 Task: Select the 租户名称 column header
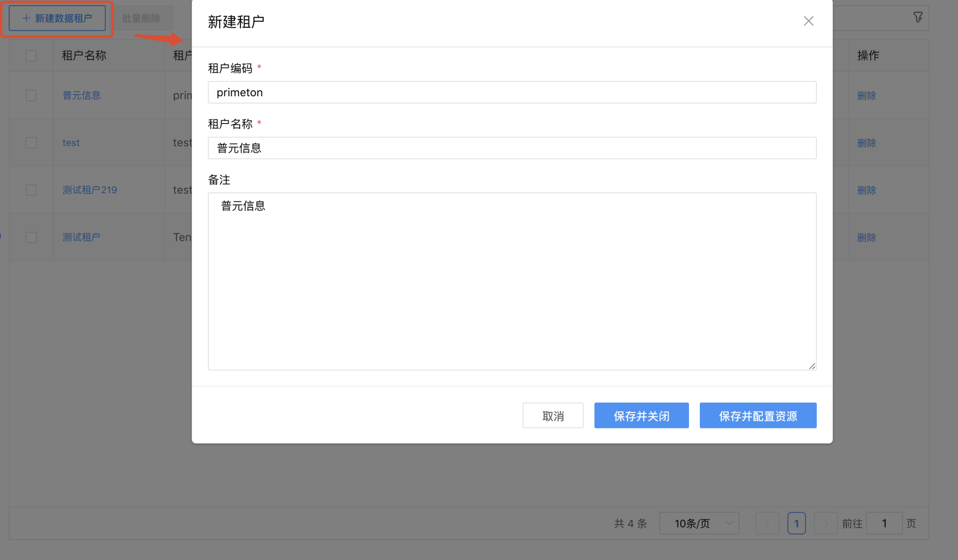[83, 55]
